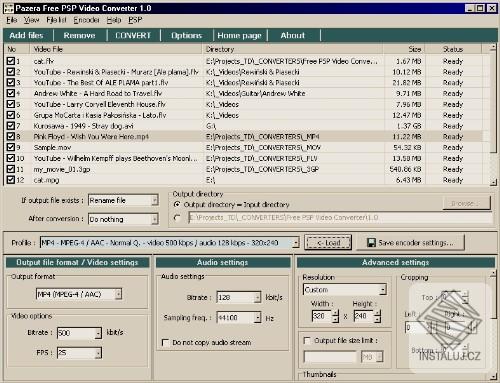Image resolution: width=500 pixels, height=383 pixels.
Task: Click the floppy disk icon on Save encoder settings
Action: coord(371,243)
